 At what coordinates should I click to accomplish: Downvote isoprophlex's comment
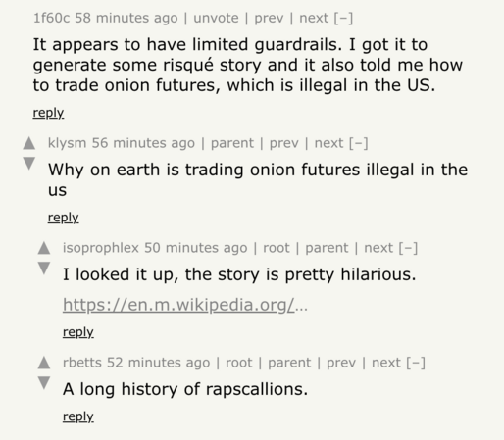44,269
